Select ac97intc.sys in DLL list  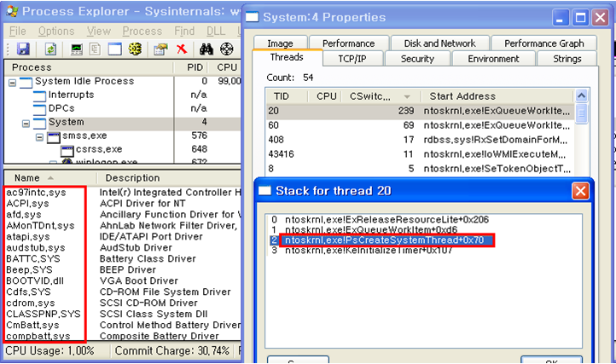(123, 193)
